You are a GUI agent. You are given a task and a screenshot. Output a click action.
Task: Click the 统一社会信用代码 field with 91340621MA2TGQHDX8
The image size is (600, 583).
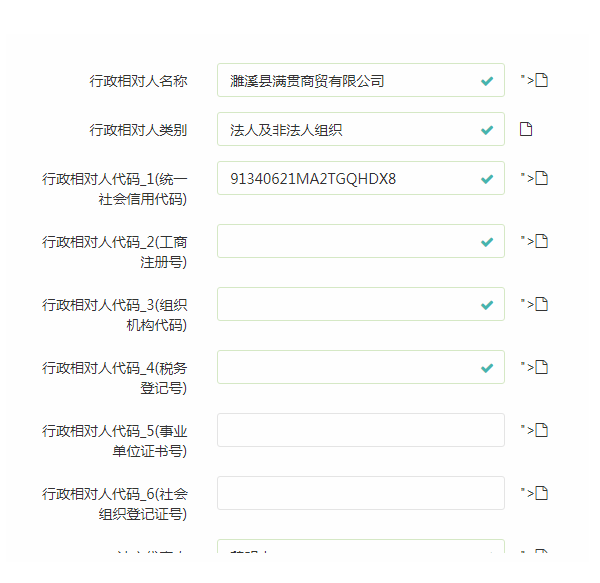(361, 178)
